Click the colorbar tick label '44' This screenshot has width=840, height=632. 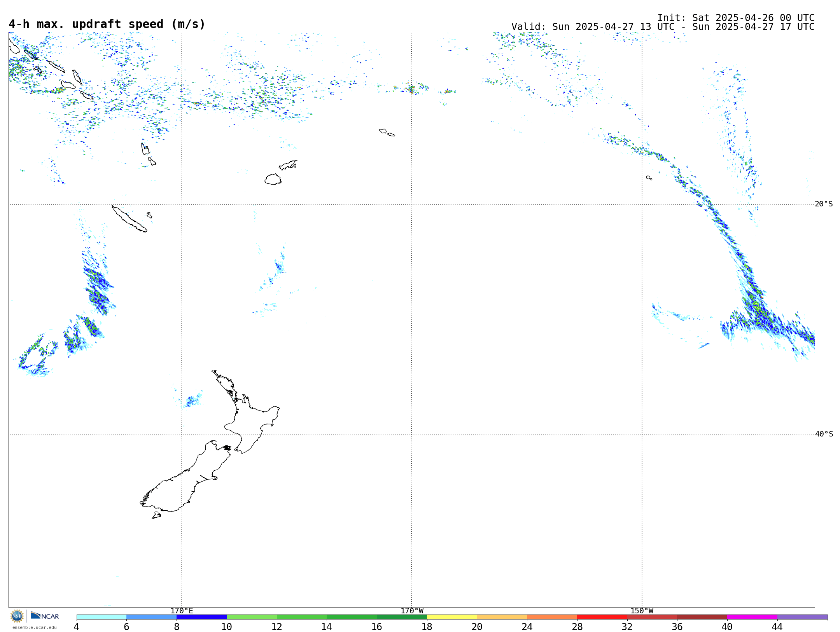click(777, 627)
